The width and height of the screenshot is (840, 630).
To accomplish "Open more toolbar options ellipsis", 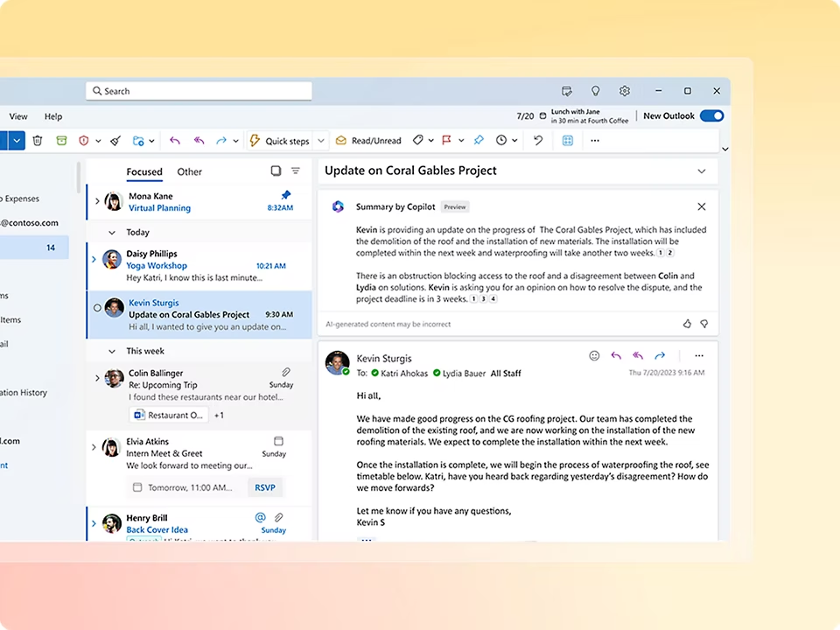I will coord(595,140).
